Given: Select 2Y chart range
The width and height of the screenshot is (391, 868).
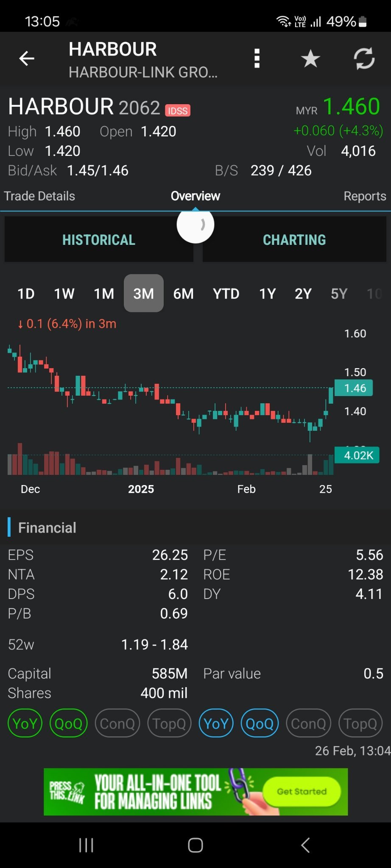Looking at the screenshot, I should pos(303,294).
